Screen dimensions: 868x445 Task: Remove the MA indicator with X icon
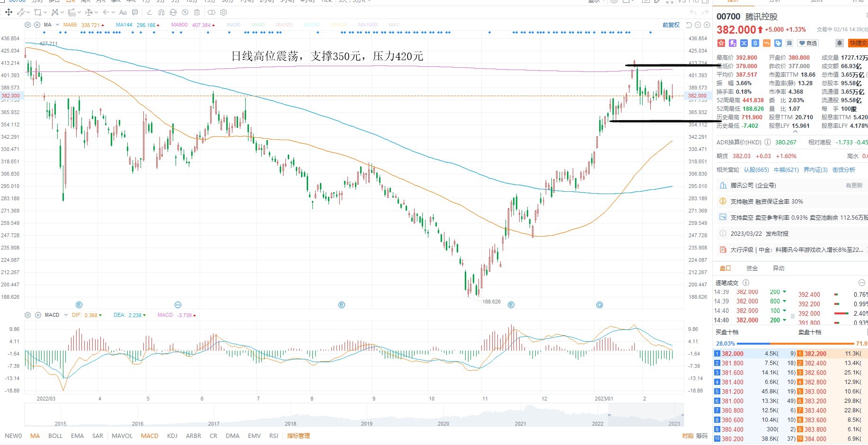[37, 25]
